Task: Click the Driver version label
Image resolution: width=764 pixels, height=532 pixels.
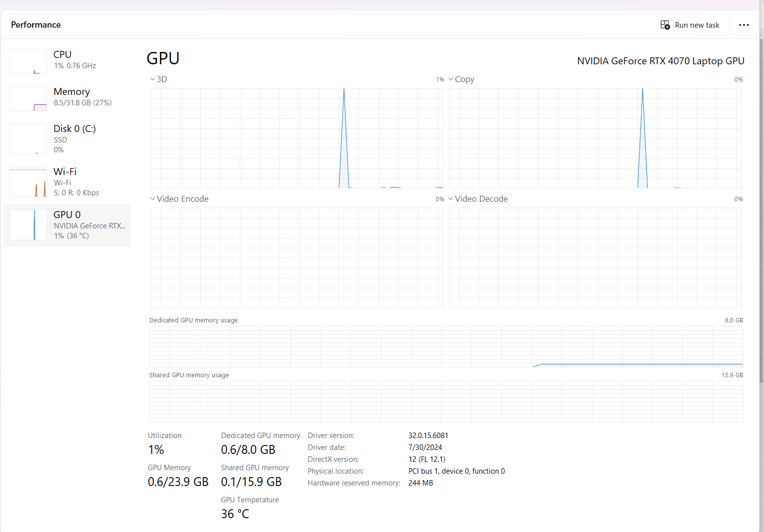Action: (331, 436)
